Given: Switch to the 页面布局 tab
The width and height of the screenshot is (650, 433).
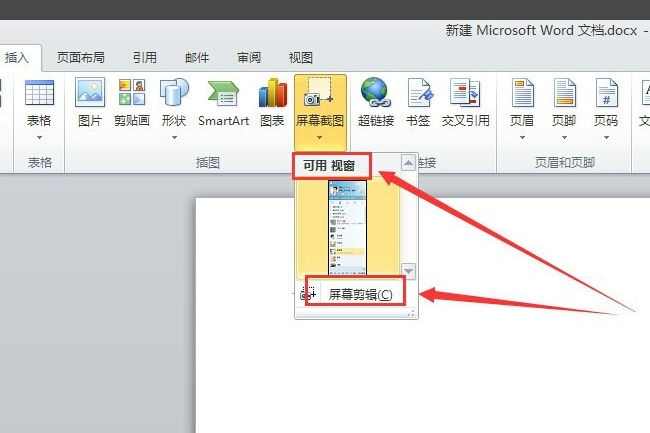Looking at the screenshot, I should click(x=80, y=58).
